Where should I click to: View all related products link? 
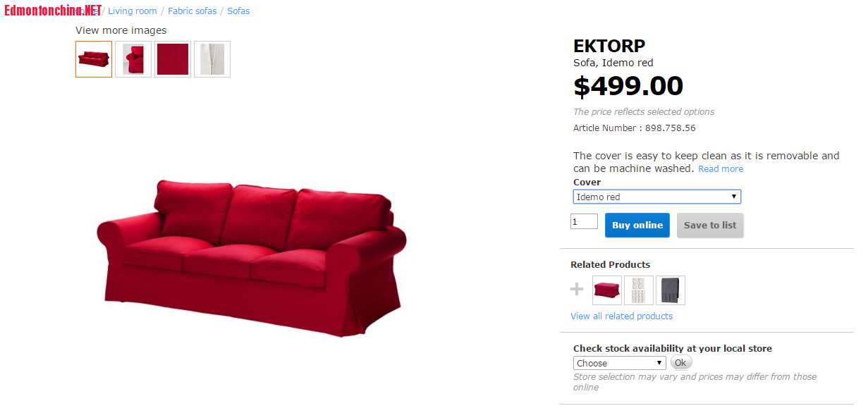(622, 316)
